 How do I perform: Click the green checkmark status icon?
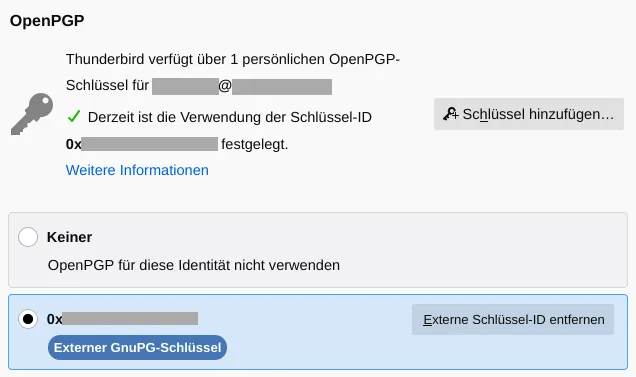(74, 117)
